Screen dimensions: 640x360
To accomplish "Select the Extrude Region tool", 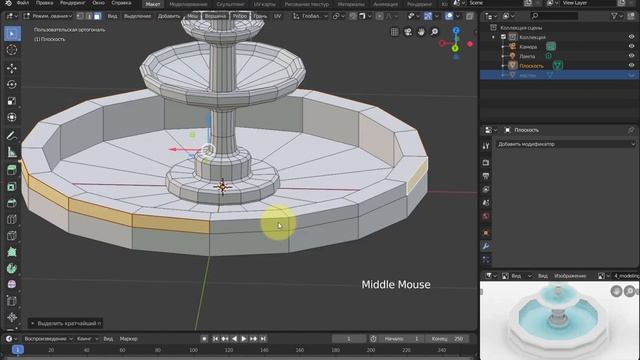I will 12,170.
